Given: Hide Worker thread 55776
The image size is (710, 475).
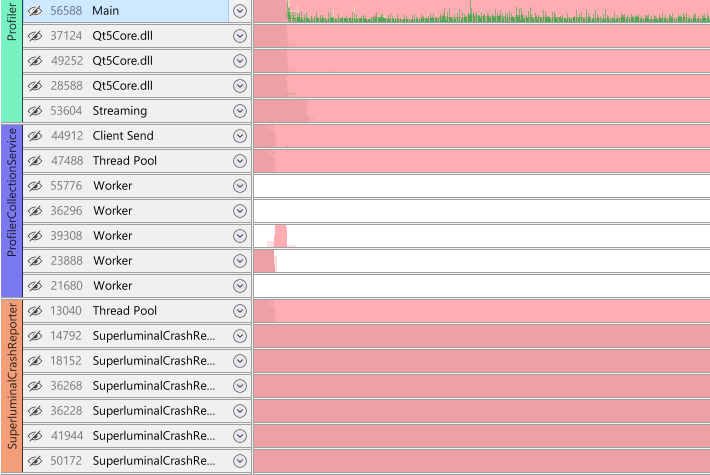Looking at the screenshot, I should coord(34,186).
